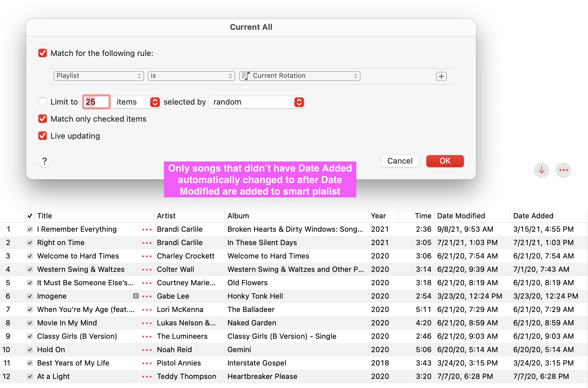Open the selected by random dropdown
The image size is (588, 388).
pyautogui.click(x=257, y=102)
